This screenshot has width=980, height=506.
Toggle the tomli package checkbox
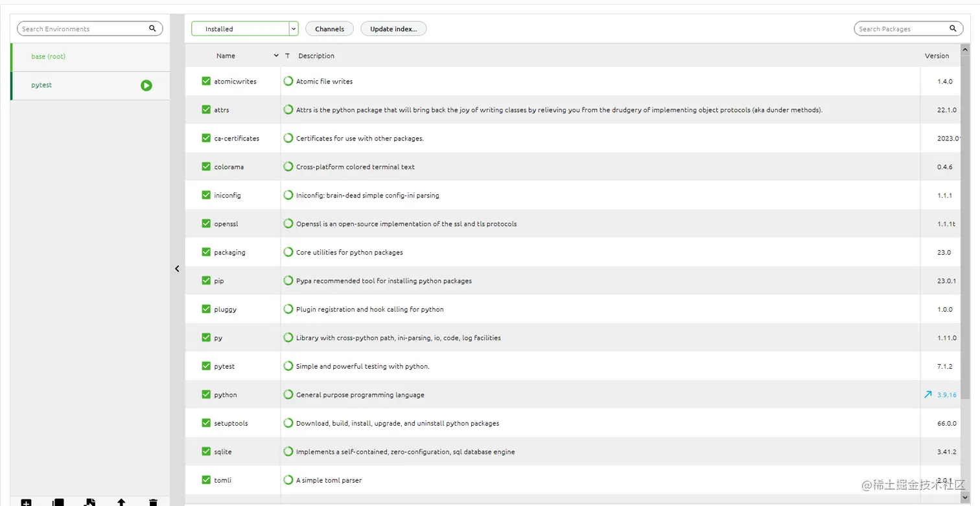click(206, 480)
